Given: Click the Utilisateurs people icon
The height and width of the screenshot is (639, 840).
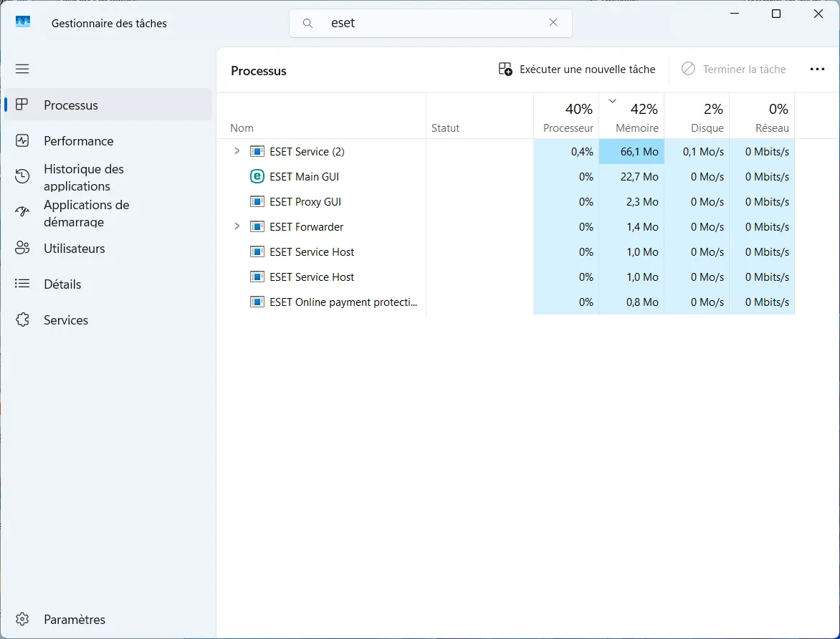Looking at the screenshot, I should (22, 247).
